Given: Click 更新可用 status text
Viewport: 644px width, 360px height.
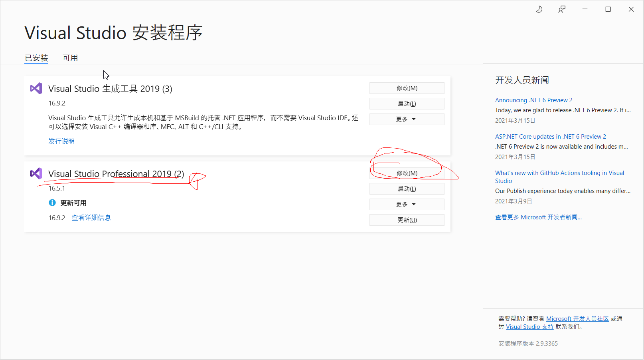Looking at the screenshot, I should [x=73, y=203].
